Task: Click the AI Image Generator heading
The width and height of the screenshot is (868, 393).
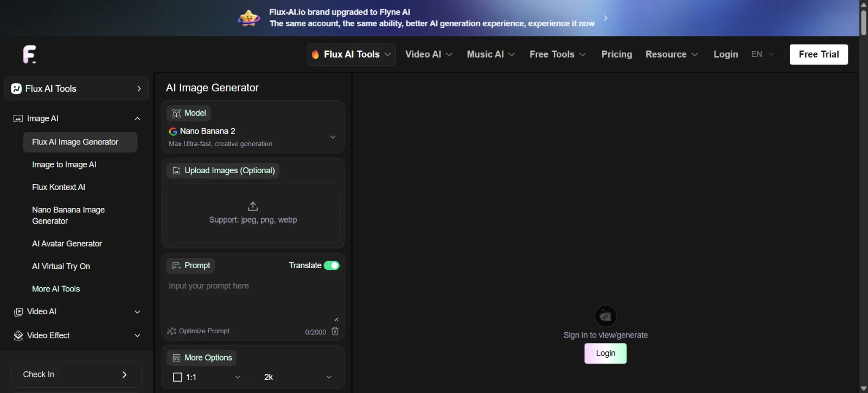Action: (212, 88)
